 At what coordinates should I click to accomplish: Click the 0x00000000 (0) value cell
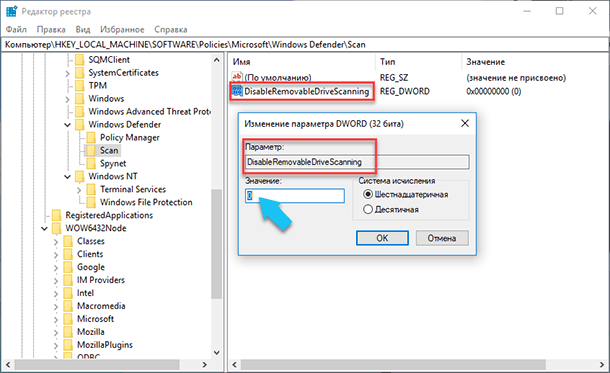494,91
